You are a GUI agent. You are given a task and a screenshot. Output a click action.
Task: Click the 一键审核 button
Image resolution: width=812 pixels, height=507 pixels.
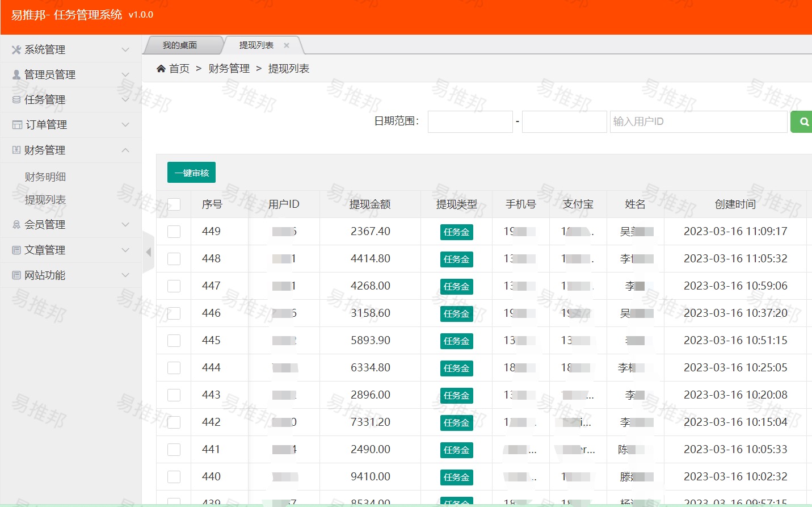[x=191, y=173]
